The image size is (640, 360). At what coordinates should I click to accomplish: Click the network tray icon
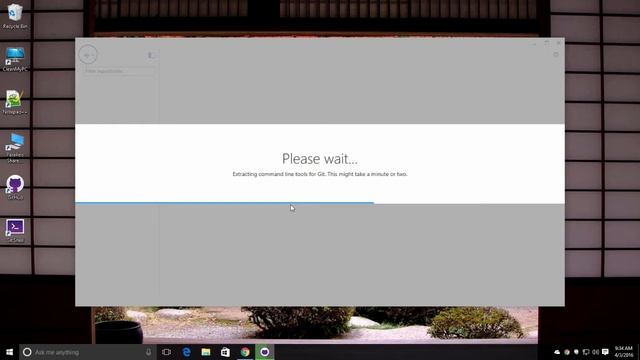point(586,352)
